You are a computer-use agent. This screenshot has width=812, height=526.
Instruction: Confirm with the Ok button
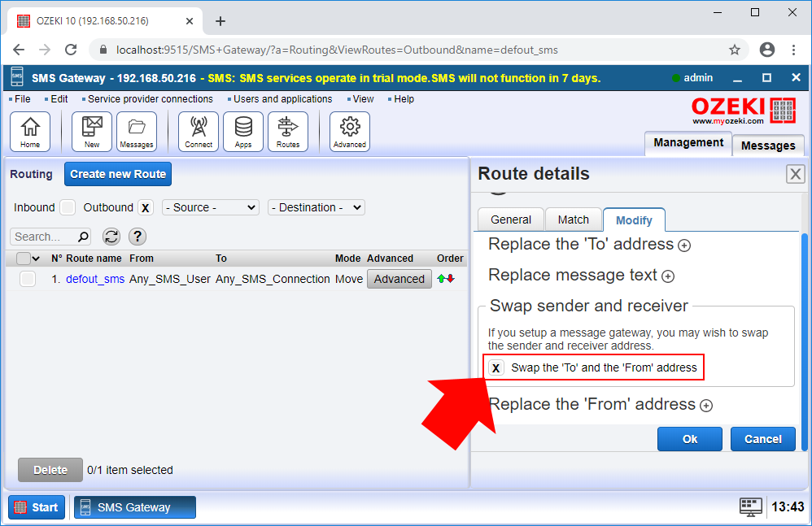(x=690, y=439)
